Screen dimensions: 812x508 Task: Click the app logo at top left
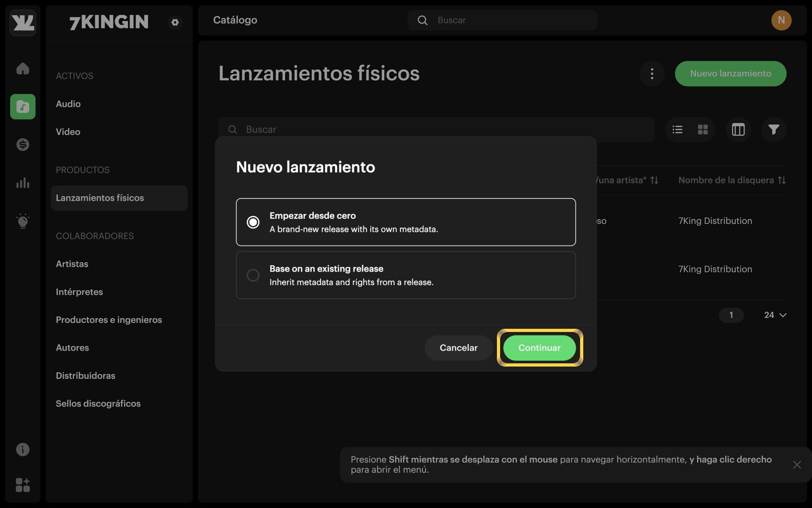(x=23, y=23)
